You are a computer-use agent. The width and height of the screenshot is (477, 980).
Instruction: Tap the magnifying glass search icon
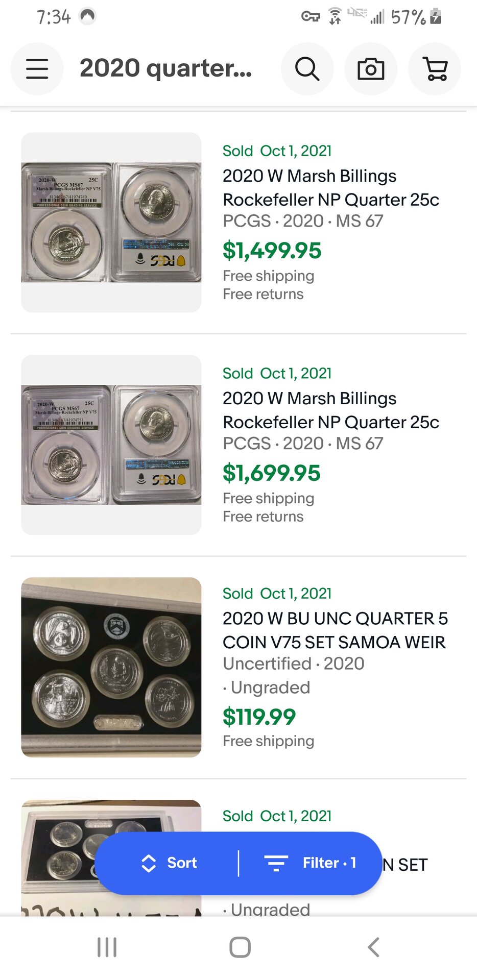307,69
